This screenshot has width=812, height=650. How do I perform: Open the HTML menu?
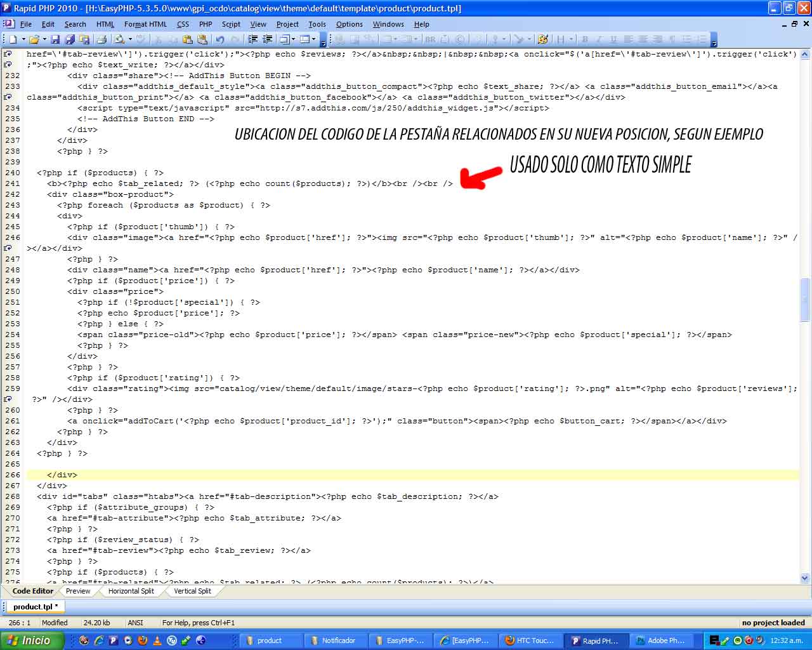[x=105, y=24]
